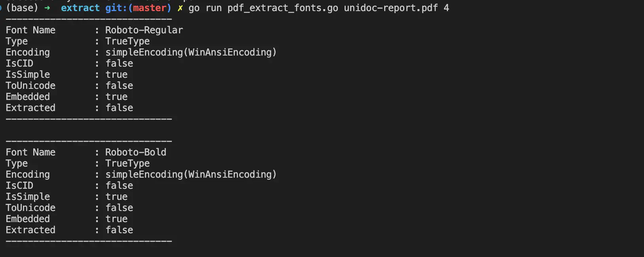Viewport: 644px width, 257px height.
Task: Click the Encoding label in first font block
Action: (x=28, y=52)
